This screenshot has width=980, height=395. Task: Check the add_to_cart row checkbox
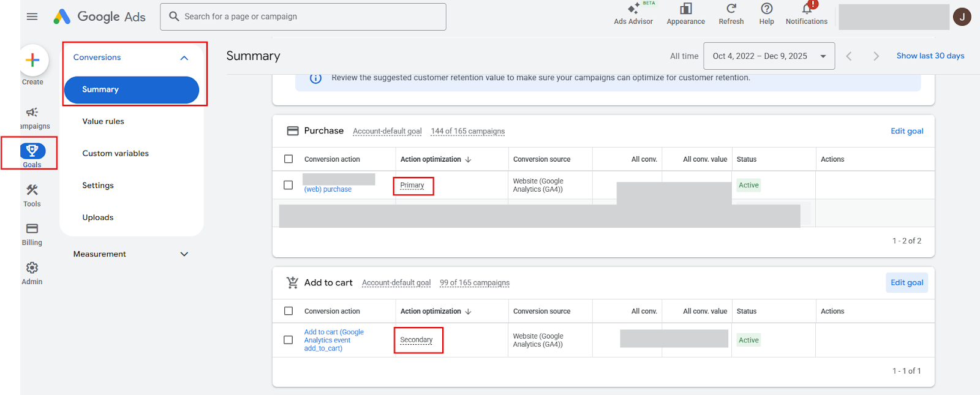tap(288, 340)
